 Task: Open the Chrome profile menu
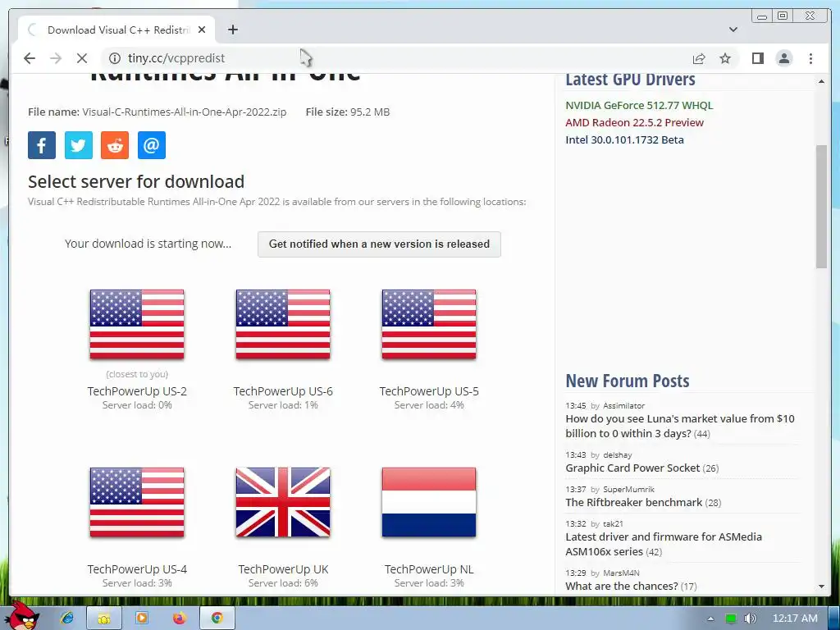click(783, 58)
